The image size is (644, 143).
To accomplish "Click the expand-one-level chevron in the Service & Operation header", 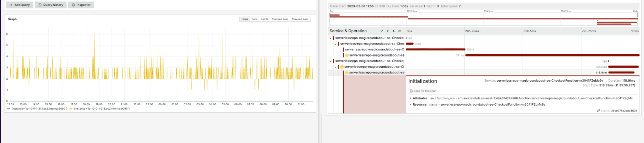I will click(x=382, y=31).
